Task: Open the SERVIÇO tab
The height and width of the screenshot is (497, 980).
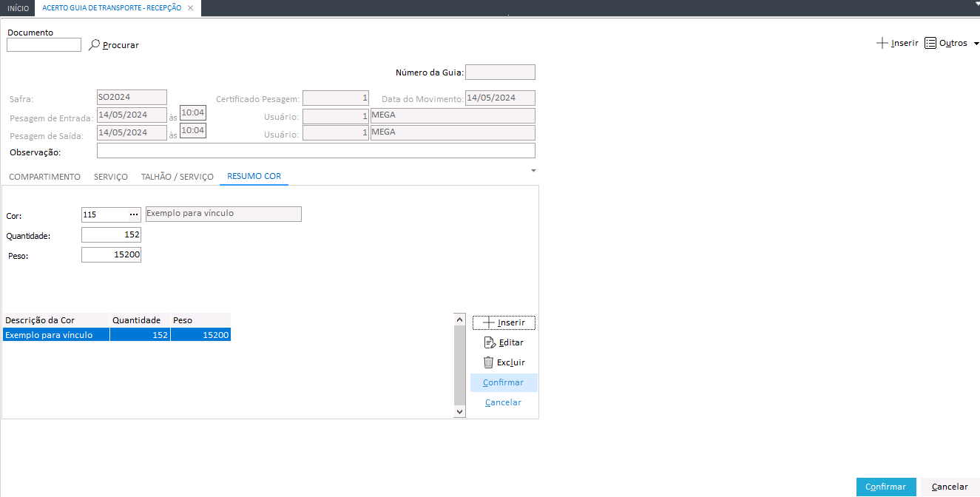Action: coord(111,177)
